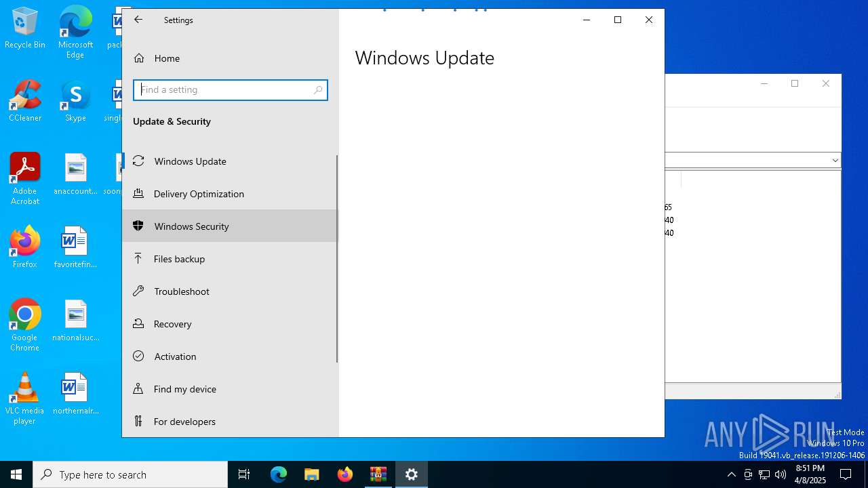
Task: Open File Explorer from taskbar
Action: (x=312, y=474)
